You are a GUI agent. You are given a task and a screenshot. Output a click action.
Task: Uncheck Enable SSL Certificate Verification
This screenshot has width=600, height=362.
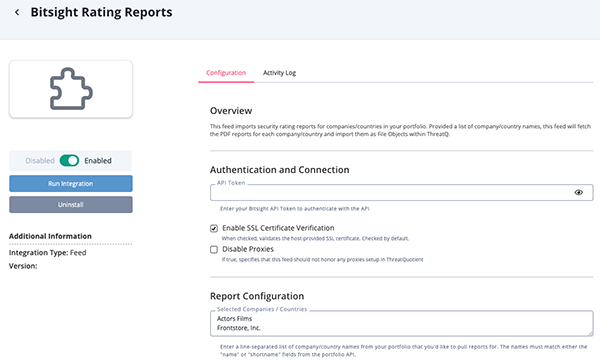click(x=214, y=228)
